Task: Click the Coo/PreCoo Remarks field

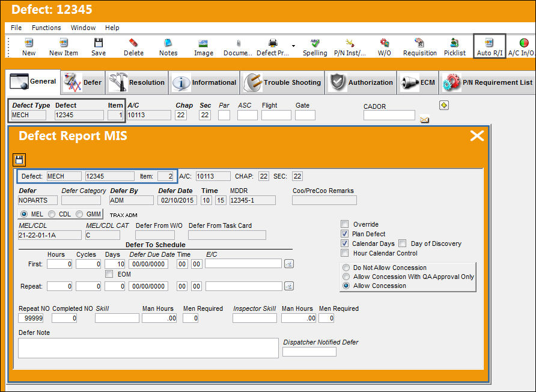Action: [324, 200]
